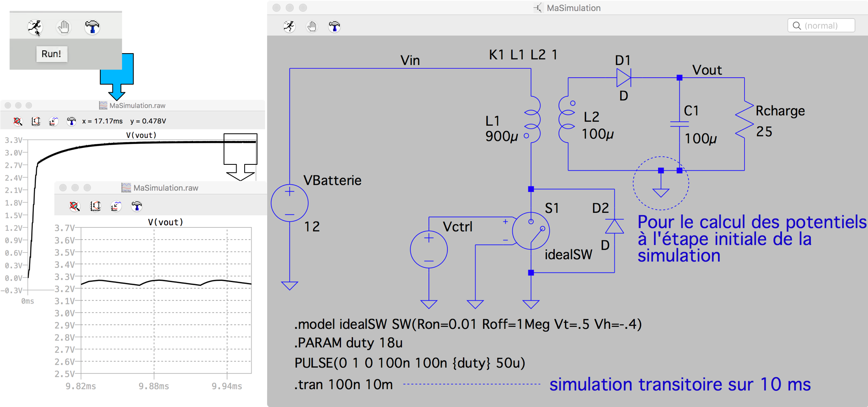The image size is (868, 407).
Task: Select the D1 diode symbol
Action: [x=624, y=77]
